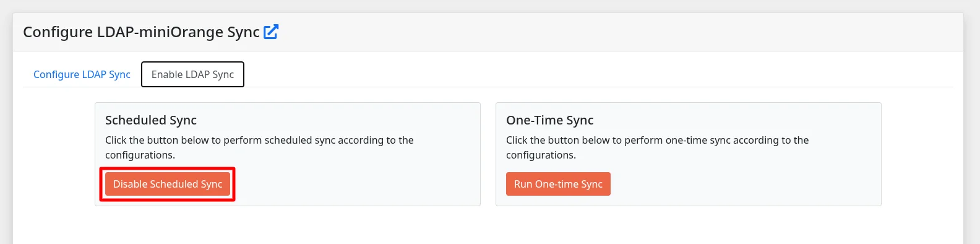Select the Enable LDAP Sync tab
The width and height of the screenshot is (980, 244).
[x=192, y=74]
